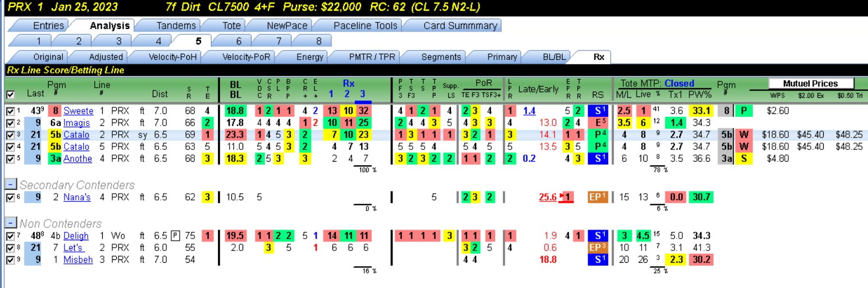868x288 pixels.
Task: Click the E5 run style badge for Imagis
Action: coord(597,123)
